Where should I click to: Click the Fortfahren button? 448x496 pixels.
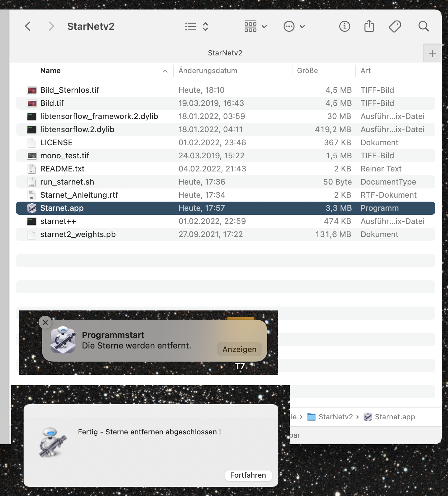click(x=248, y=475)
